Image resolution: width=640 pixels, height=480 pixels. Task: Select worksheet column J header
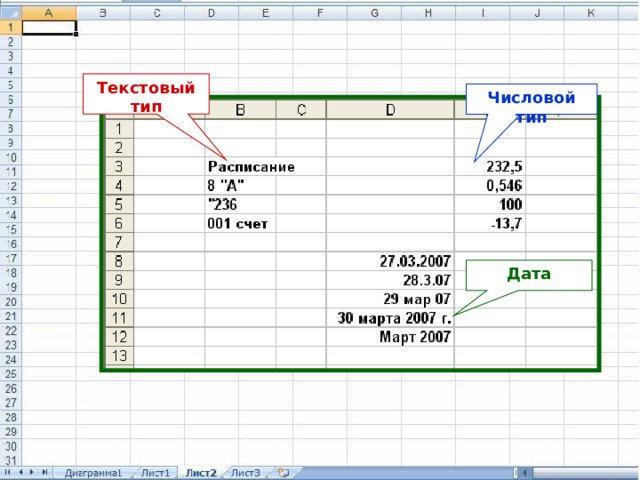pyautogui.click(x=537, y=13)
